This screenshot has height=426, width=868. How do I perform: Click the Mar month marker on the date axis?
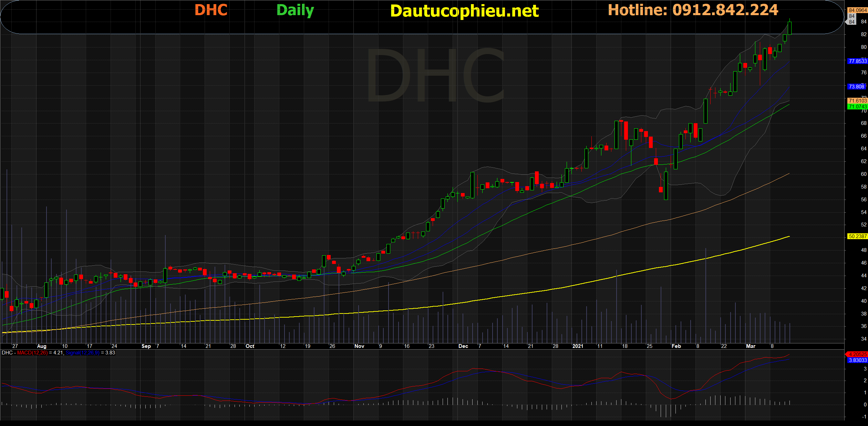(751, 346)
